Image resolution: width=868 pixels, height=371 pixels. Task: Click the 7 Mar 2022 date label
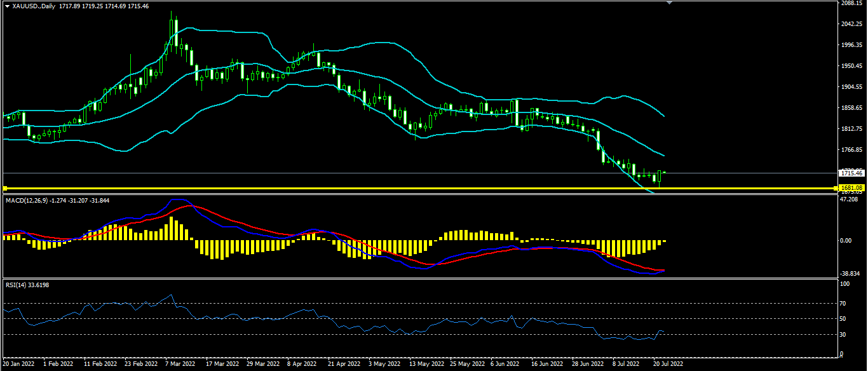click(180, 365)
